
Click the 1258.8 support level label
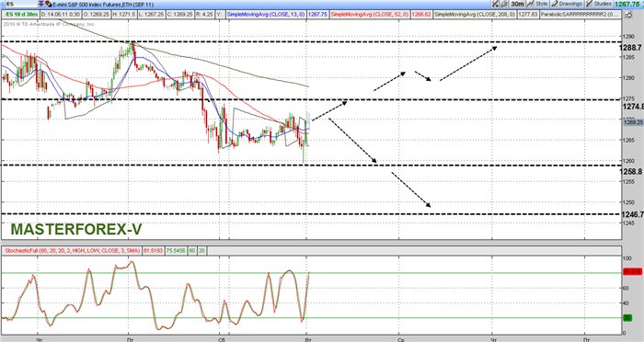point(631,172)
